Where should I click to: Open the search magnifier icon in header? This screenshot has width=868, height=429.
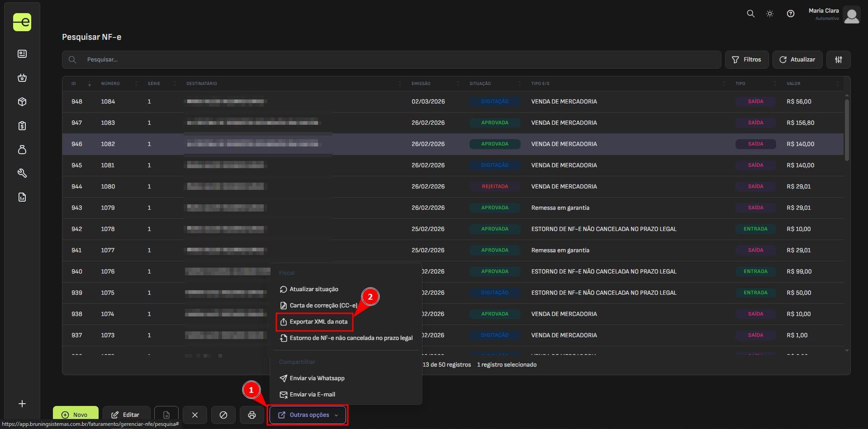pos(750,14)
